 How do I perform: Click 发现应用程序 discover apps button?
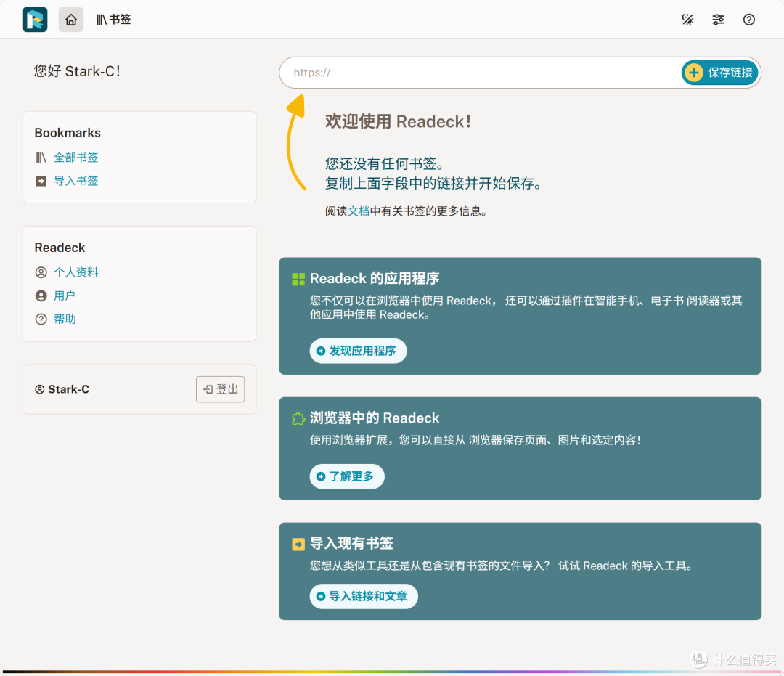point(358,351)
